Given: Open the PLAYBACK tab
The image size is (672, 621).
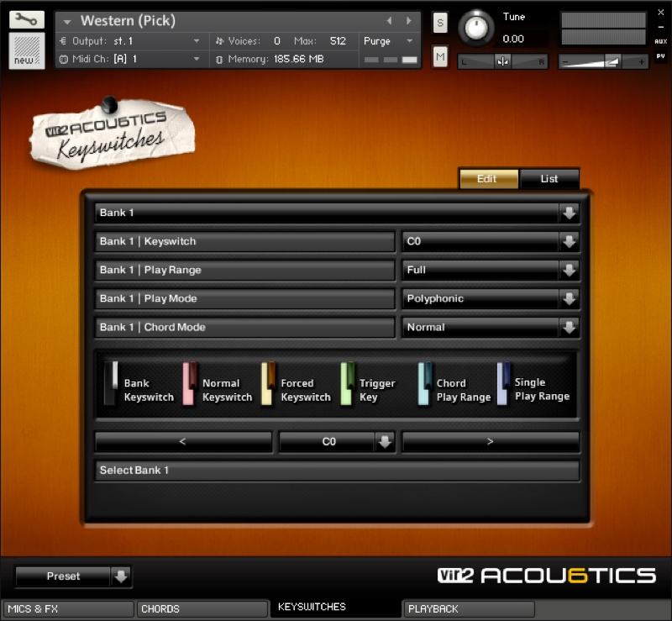Looking at the screenshot, I should [469, 608].
